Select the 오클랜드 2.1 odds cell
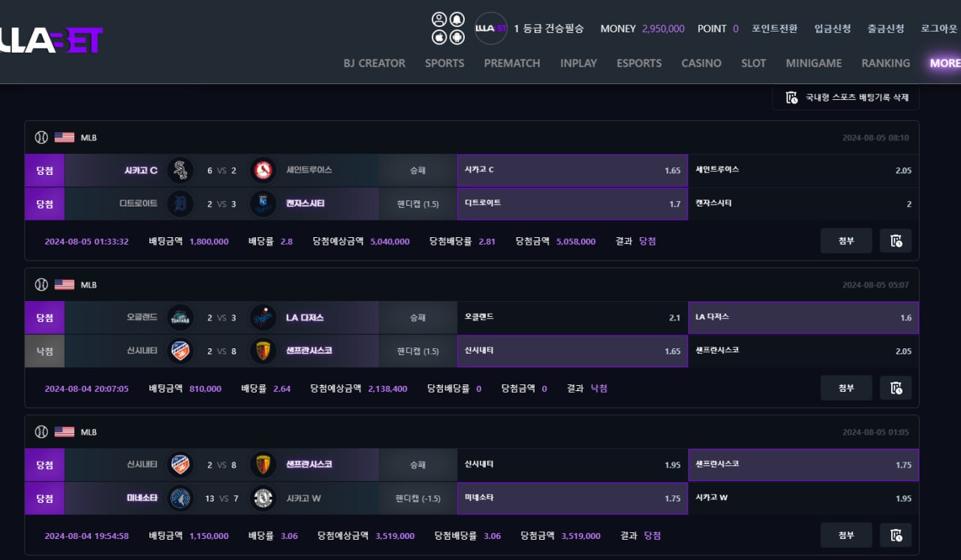Image resolution: width=961 pixels, height=560 pixels. click(572, 318)
